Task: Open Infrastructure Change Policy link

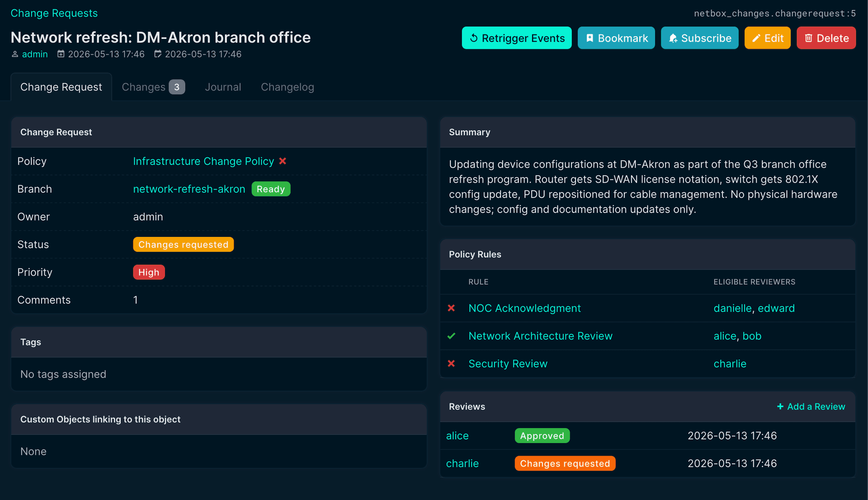Action: [203, 161]
